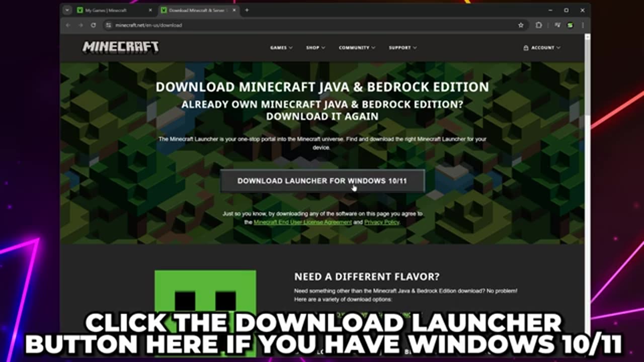644x362 pixels.
Task: Open the media control icon in toolbar
Action: (x=557, y=25)
